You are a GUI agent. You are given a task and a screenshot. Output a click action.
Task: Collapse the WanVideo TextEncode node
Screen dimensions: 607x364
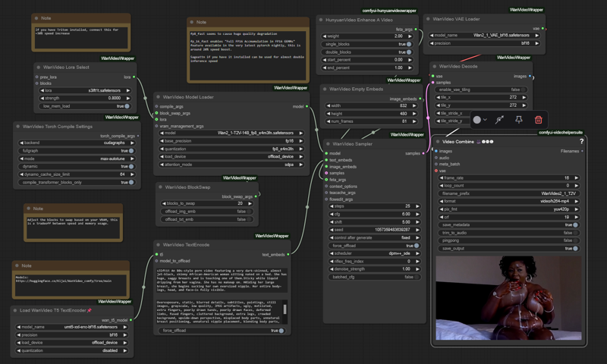pos(159,245)
